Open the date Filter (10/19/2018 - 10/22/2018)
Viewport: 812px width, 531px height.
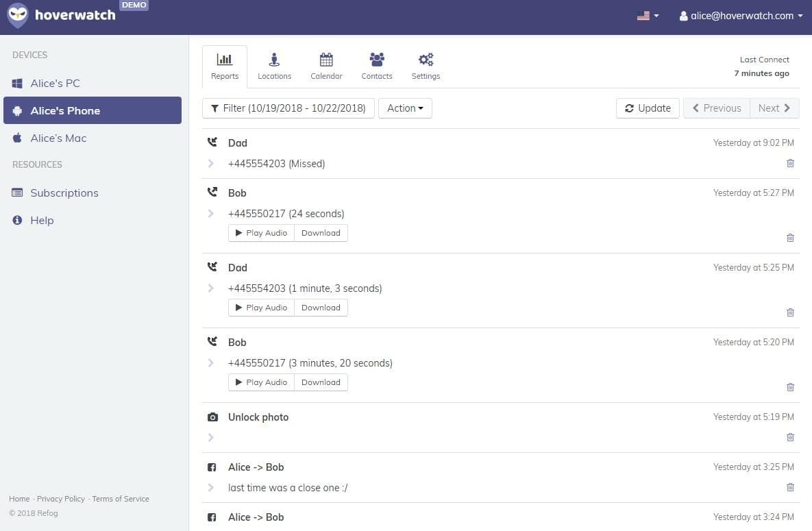coord(288,108)
